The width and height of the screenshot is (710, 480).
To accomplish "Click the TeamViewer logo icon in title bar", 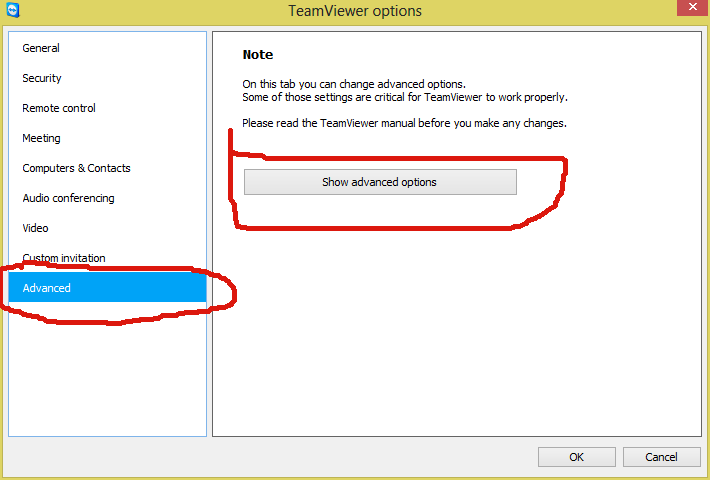I will click(13, 10).
